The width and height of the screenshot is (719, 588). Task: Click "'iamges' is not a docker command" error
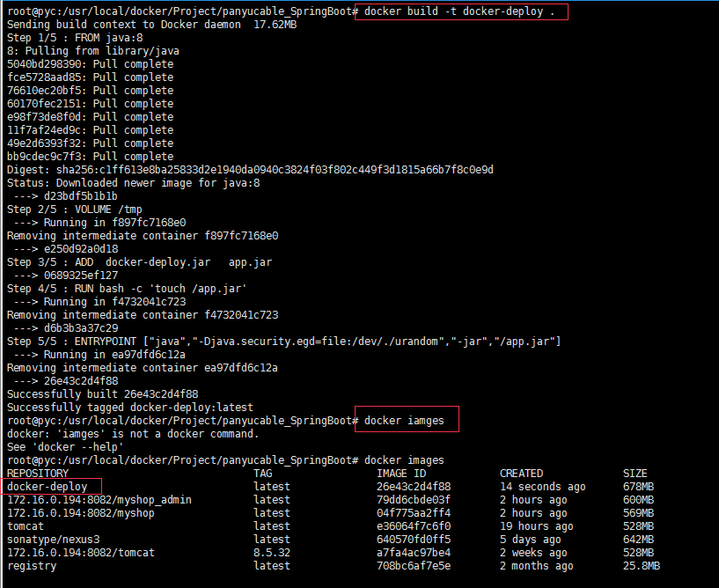point(133,434)
